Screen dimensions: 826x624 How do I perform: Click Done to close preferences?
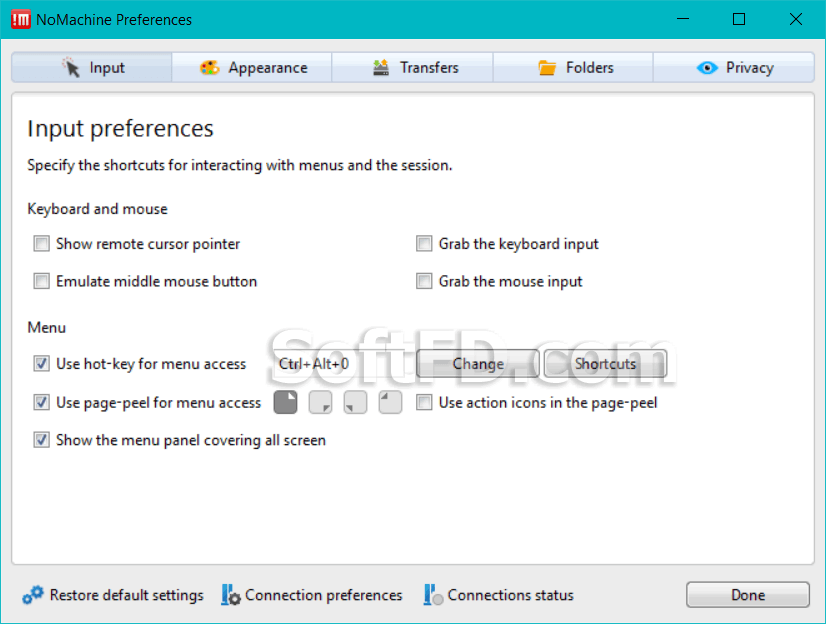(748, 595)
